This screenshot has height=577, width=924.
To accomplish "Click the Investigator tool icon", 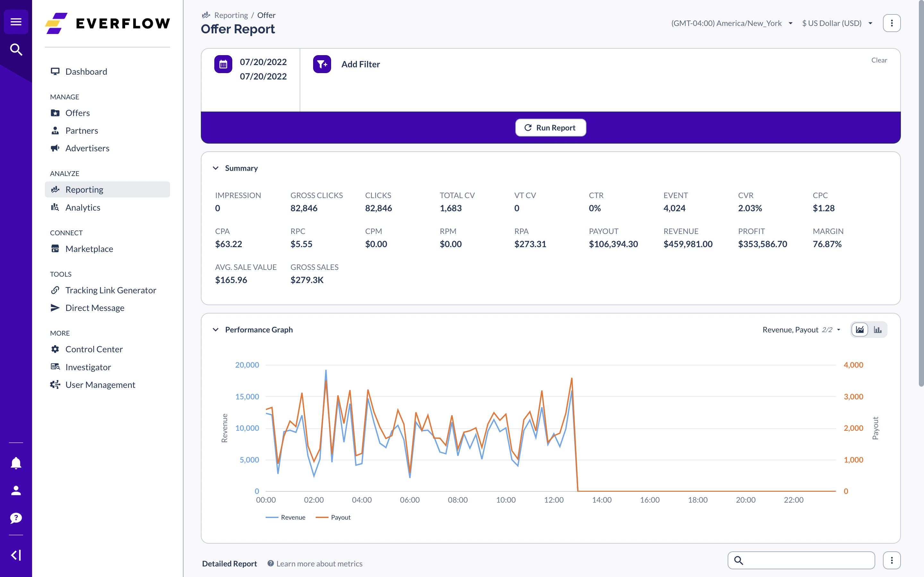I will click(x=55, y=366).
